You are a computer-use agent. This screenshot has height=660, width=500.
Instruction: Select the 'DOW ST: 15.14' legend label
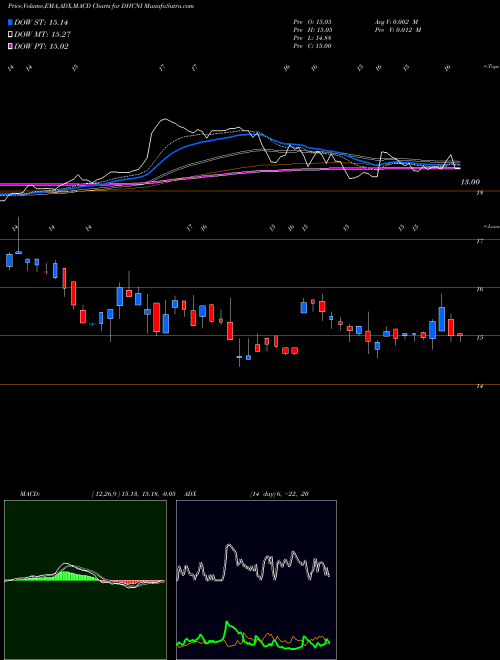pyautogui.click(x=41, y=22)
